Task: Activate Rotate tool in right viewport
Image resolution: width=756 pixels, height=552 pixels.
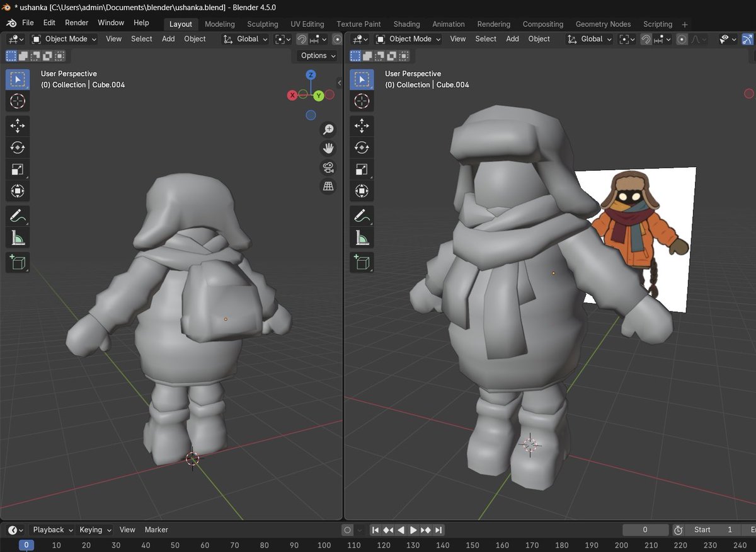Action: (x=362, y=147)
